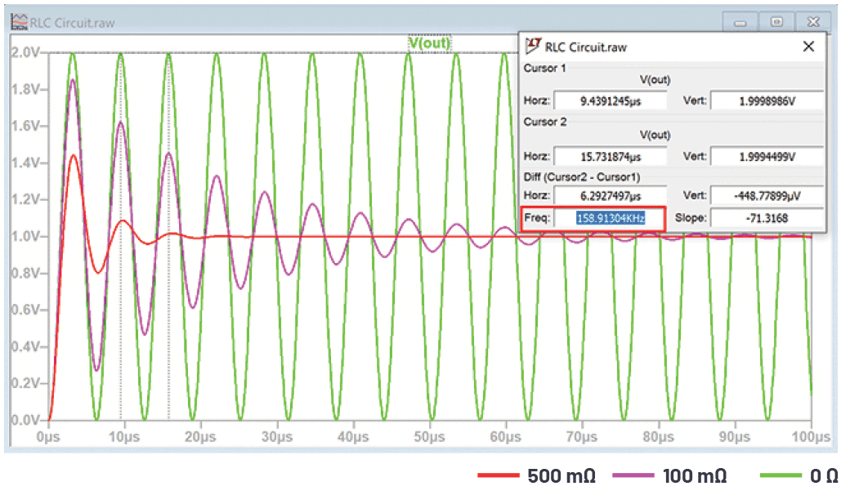Screen dimensions: 859x504
Task: Select the Diff Vert value field
Action: pos(767,195)
